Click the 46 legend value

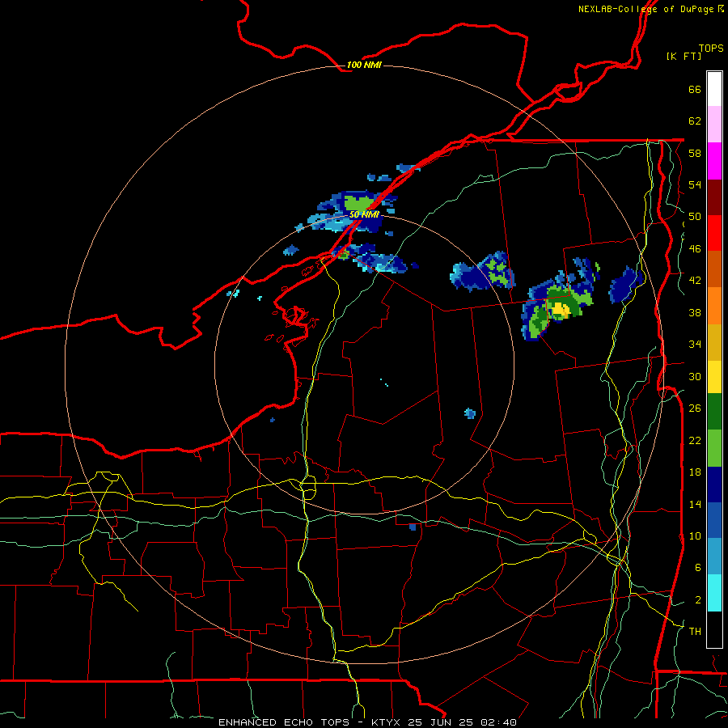(x=695, y=249)
